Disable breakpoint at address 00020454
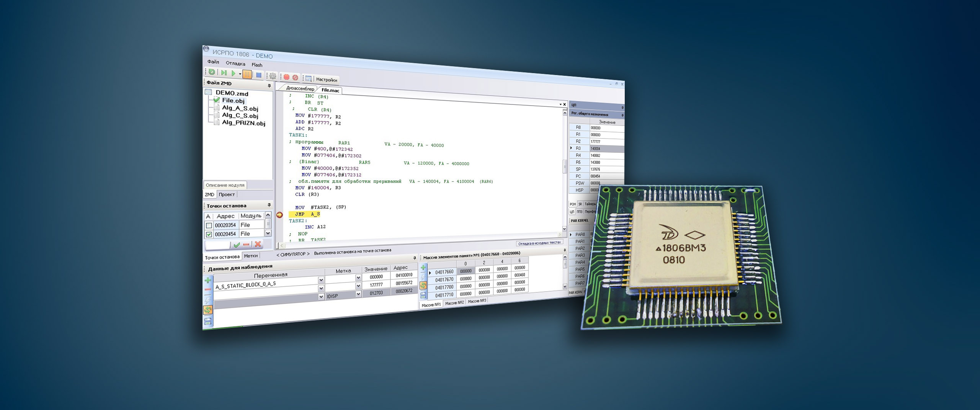980x410 pixels. tap(209, 234)
